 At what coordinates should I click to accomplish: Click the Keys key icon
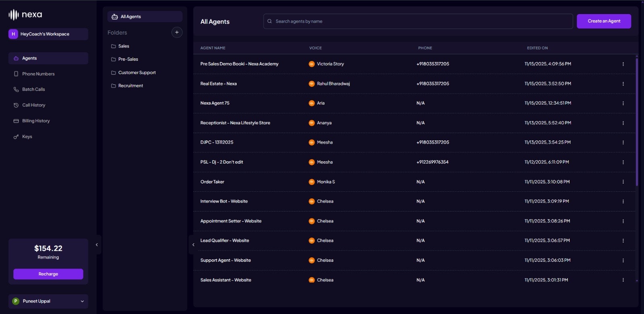[16, 137]
